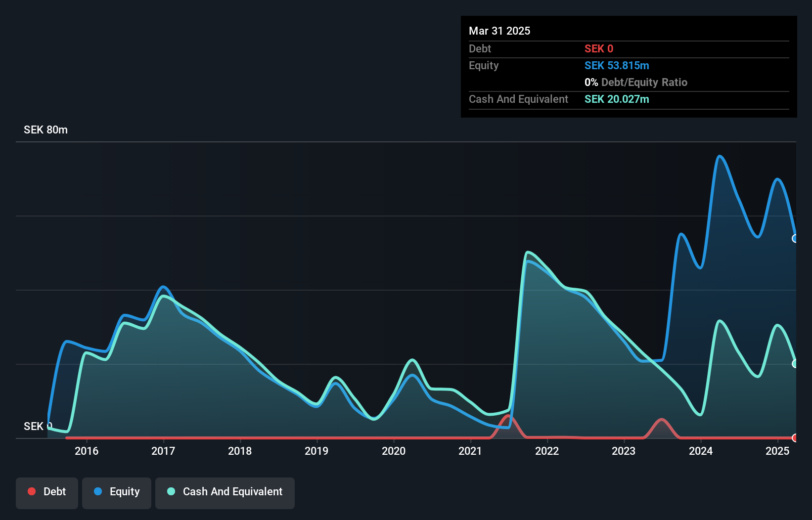Screen dimensions: 812x520
Task: Click the 2016 x-axis label
Action: pos(87,451)
